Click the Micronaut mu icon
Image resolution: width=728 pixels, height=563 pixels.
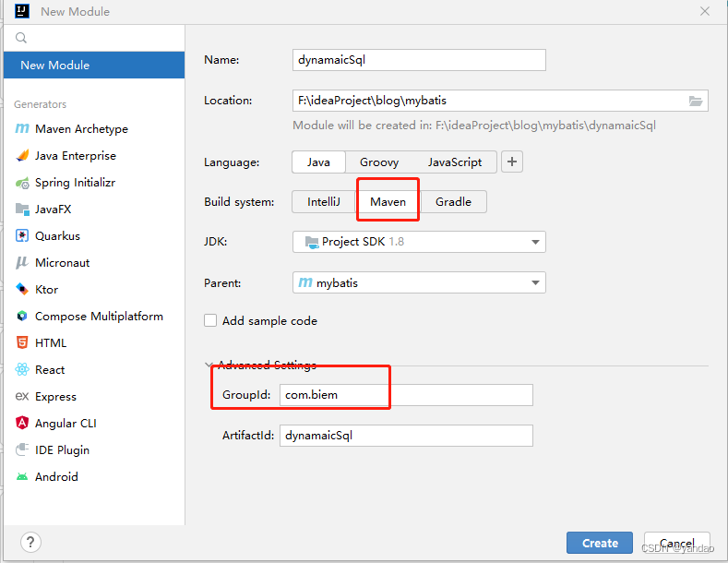click(x=22, y=262)
